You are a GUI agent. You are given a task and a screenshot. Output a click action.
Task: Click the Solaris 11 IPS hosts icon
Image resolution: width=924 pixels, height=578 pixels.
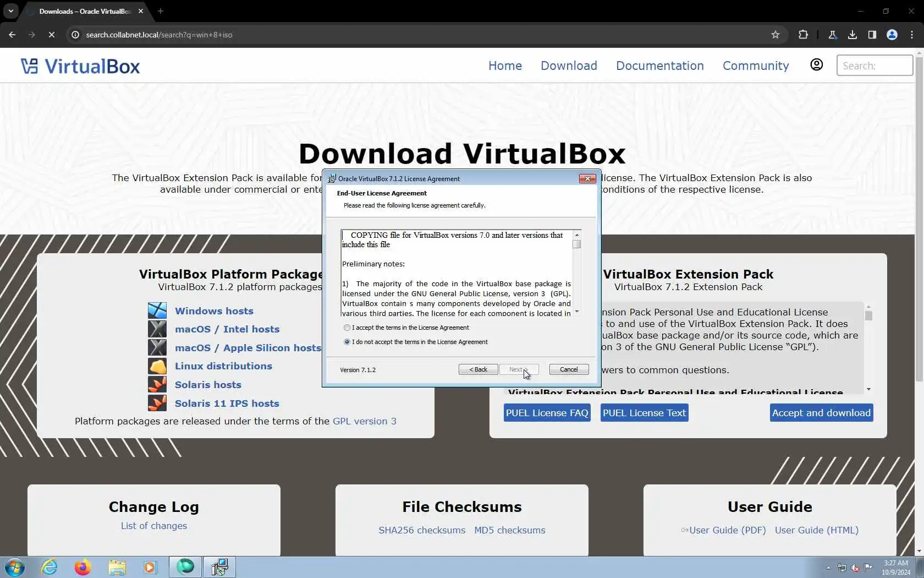click(x=157, y=403)
